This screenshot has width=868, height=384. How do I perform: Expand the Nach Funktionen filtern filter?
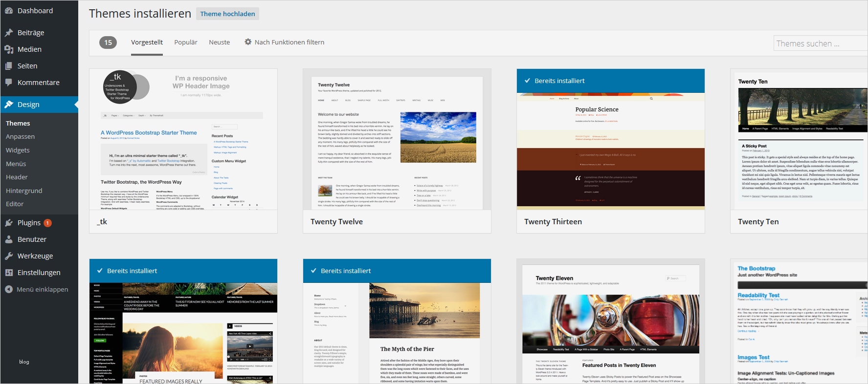[x=284, y=43]
